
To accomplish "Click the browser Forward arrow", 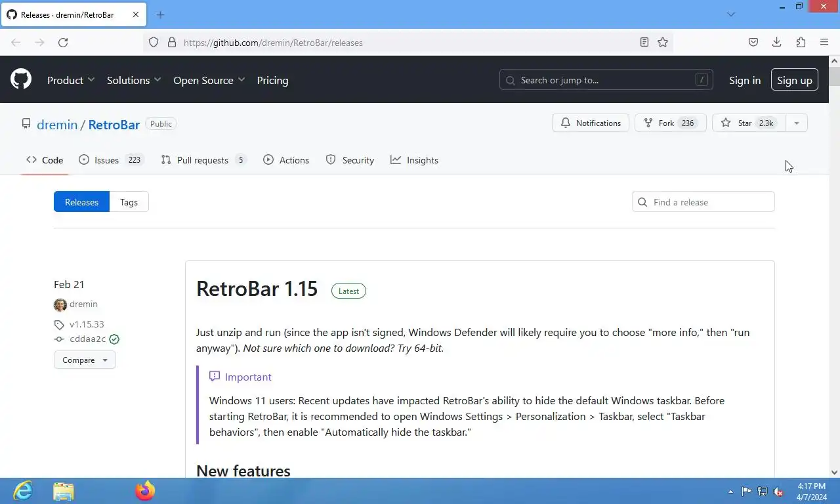I will (x=39, y=42).
